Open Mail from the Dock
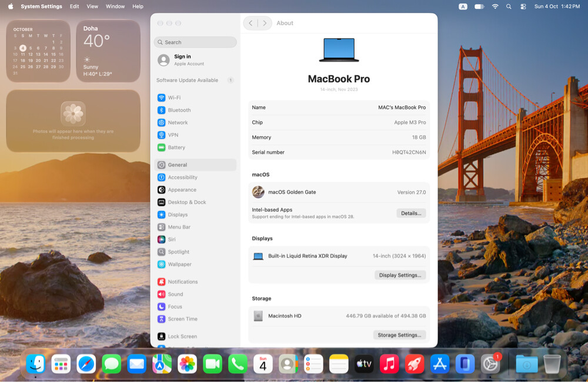 pos(137,364)
